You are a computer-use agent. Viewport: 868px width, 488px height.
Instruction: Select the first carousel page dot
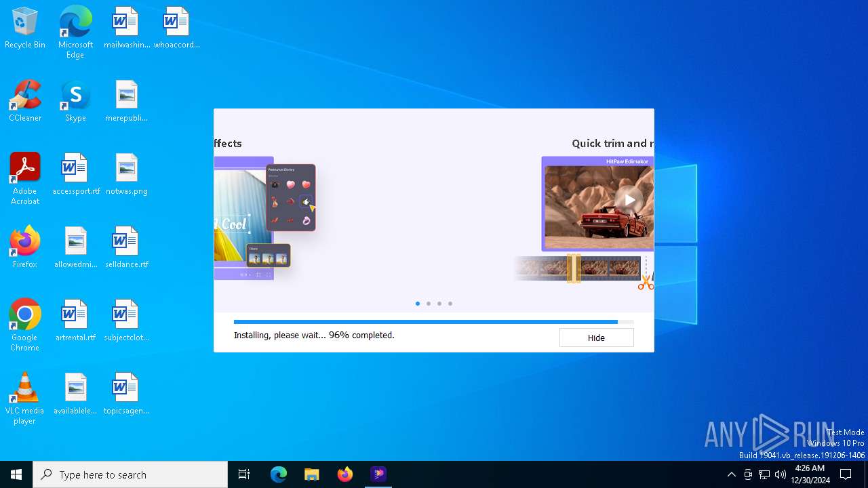[418, 304]
